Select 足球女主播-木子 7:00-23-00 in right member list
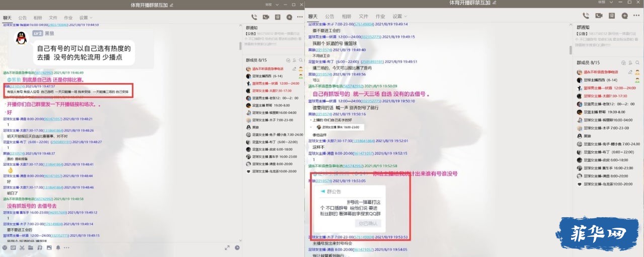Viewport: 644px width, 257px height. pos(608,128)
